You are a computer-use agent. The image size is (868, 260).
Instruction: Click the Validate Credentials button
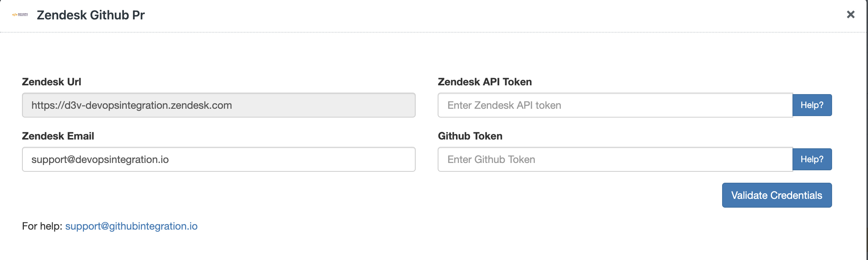click(x=777, y=195)
